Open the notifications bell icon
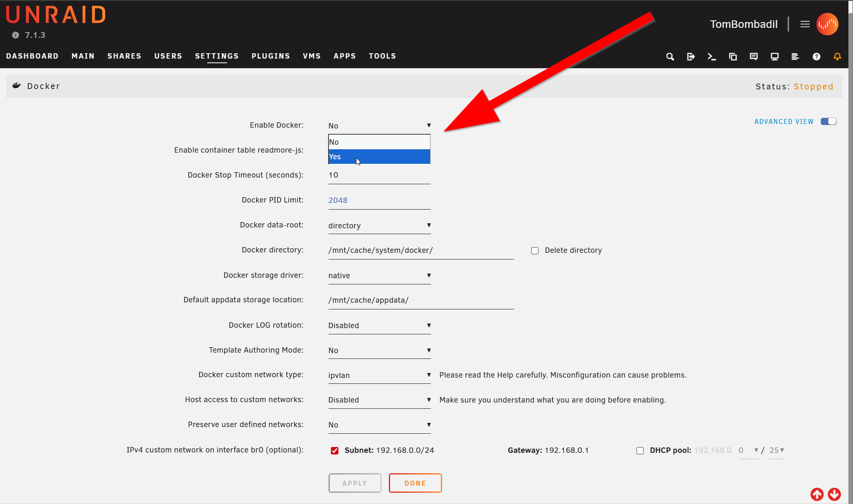 pyautogui.click(x=837, y=57)
